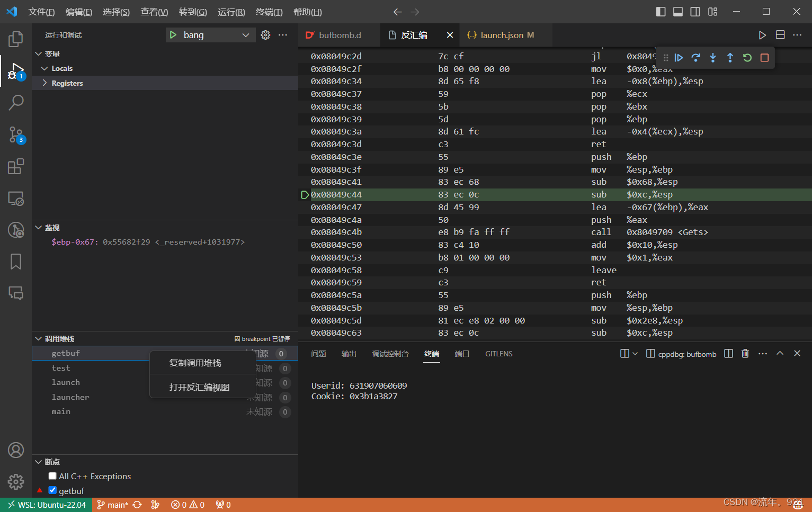Click the $ebp-0x67 watch expression

click(165, 242)
